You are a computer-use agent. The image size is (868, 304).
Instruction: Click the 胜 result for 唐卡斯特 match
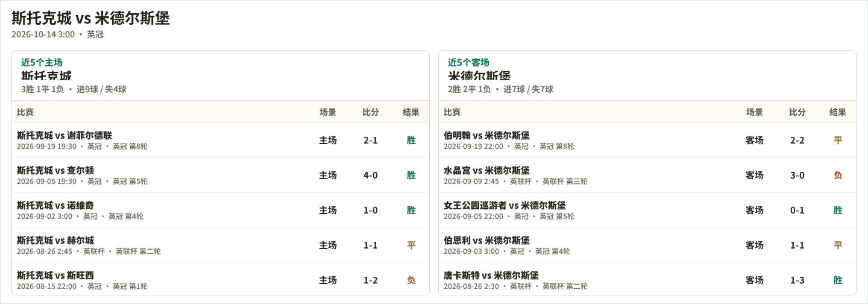(x=838, y=280)
